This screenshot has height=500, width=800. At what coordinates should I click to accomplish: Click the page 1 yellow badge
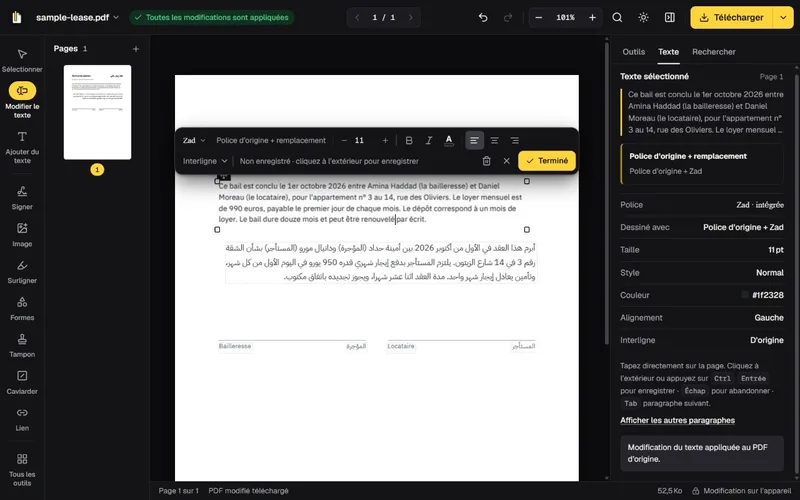(x=97, y=169)
